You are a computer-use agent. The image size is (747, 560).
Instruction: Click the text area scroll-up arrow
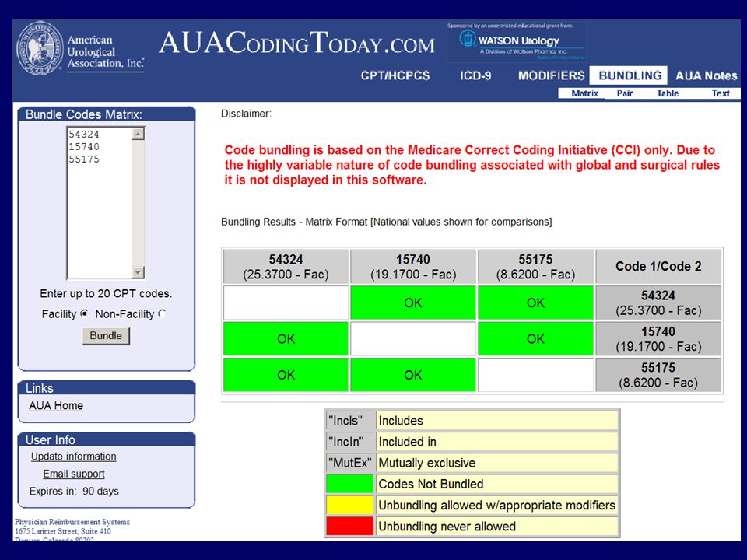139,134
